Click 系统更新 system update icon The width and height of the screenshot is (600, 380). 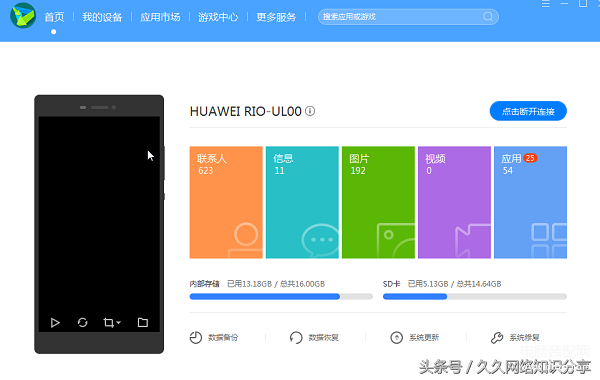coord(396,338)
